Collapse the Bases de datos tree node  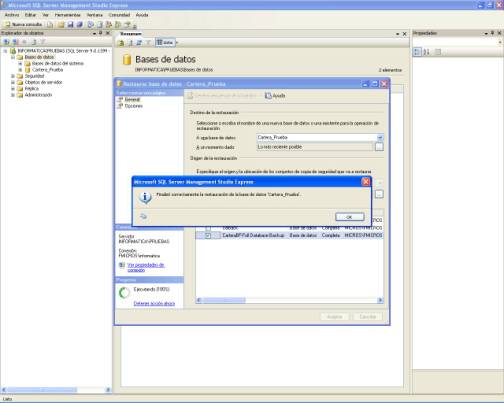click(x=13, y=57)
